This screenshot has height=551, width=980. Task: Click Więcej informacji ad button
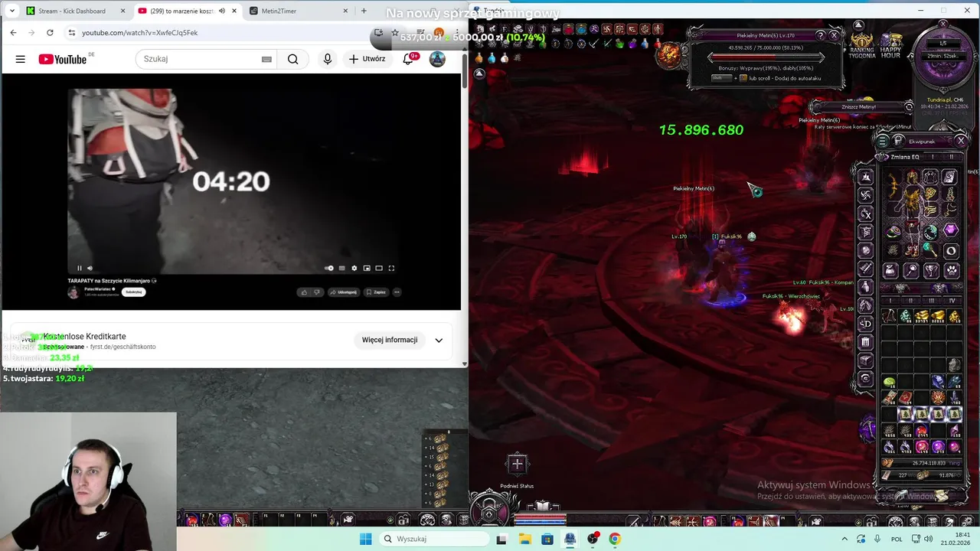(390, 340)
